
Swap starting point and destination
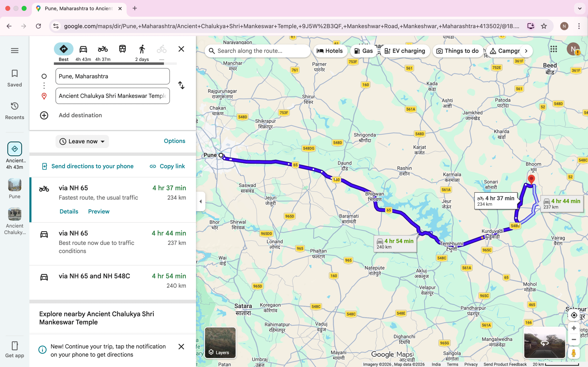(181, 85)
